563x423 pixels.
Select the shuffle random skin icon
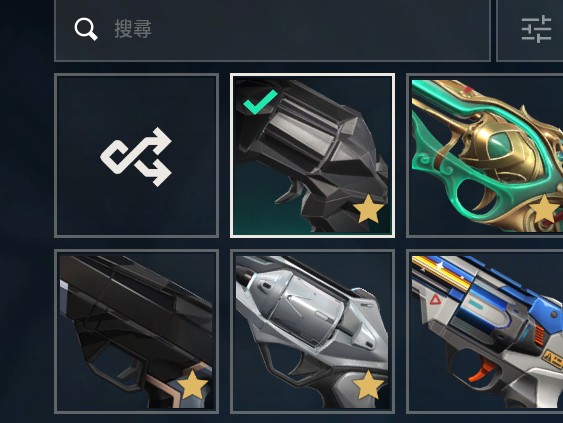pos(136,157)
